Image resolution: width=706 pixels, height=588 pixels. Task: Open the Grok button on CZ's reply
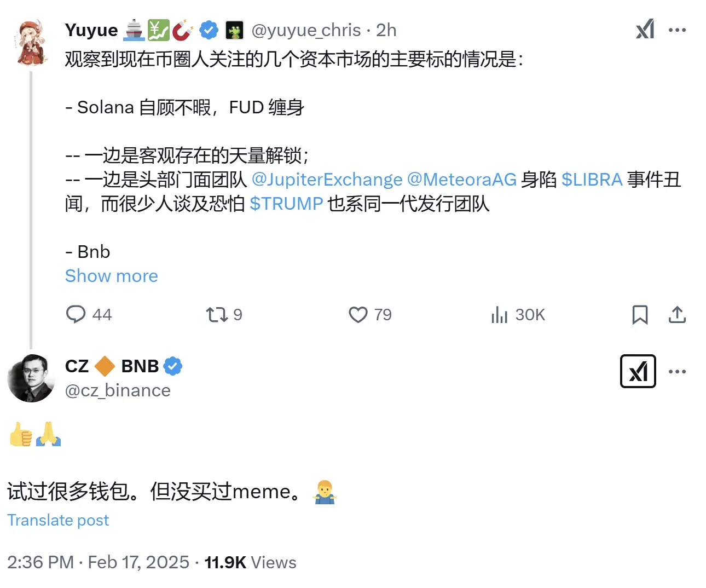tap(638, 371)
